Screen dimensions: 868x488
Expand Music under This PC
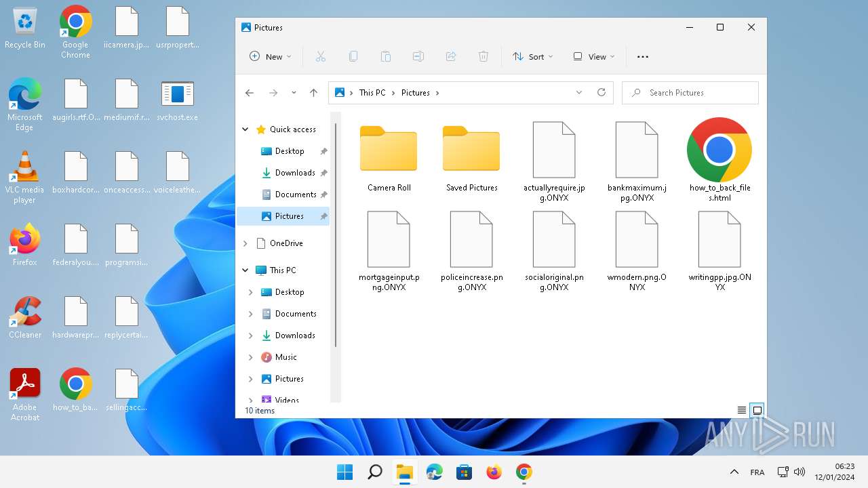click(x=251, y=357)
